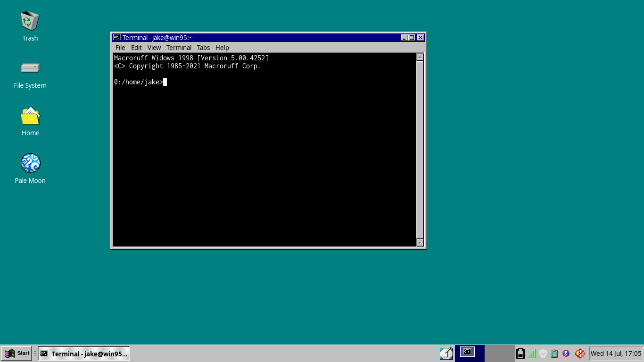Click the terminal scrollbar up arrow
644x362 pixels.
[420, 57]
